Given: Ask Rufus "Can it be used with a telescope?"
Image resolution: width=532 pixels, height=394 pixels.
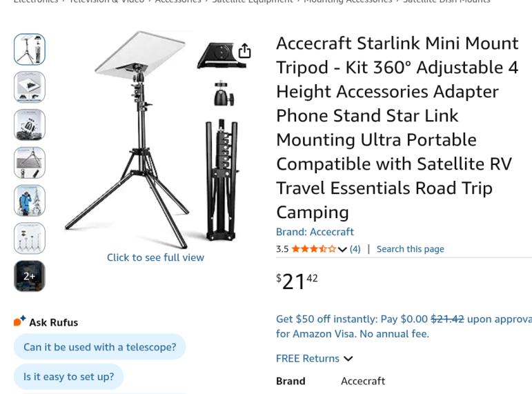Looking at the screenshot, I should (99, 347).
